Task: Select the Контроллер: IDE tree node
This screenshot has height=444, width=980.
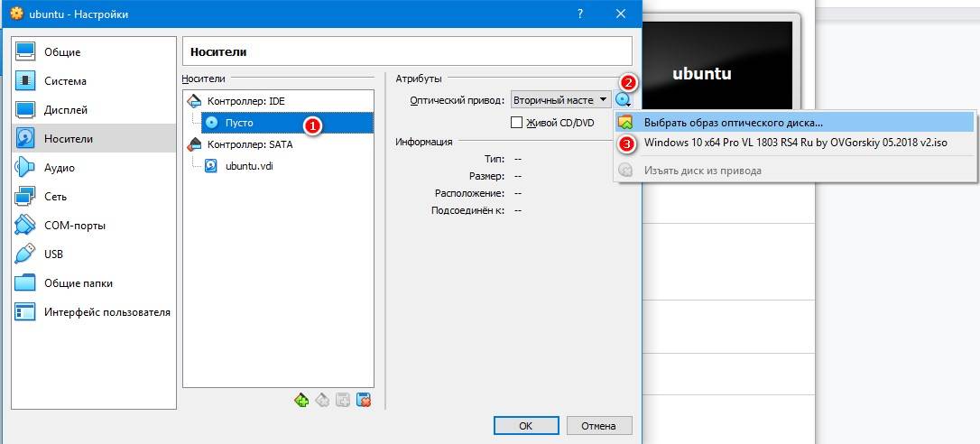Action: tap(245, 101)
